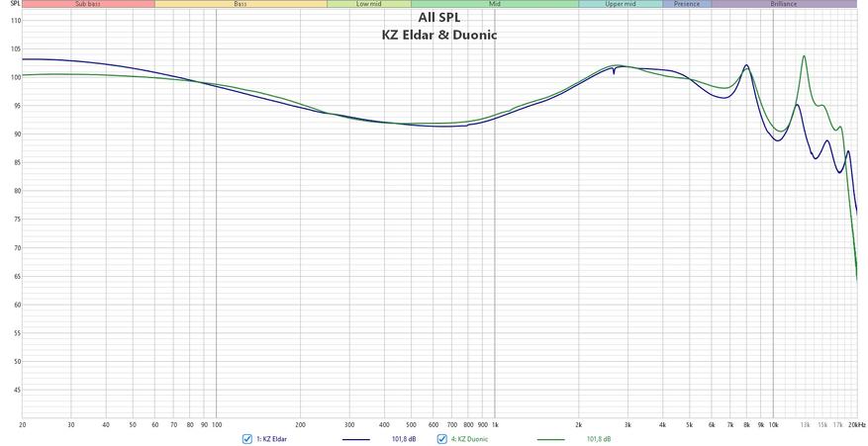This screenshot has height=446, width=868.
Task: Click the 45 value on the SPL axis
Action: pos(16,390)
